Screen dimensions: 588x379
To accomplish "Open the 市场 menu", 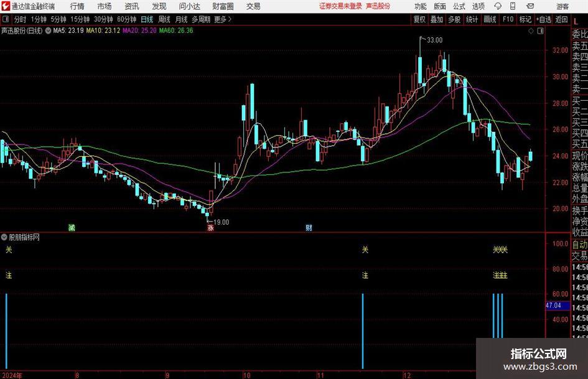I will click(105, 6).
